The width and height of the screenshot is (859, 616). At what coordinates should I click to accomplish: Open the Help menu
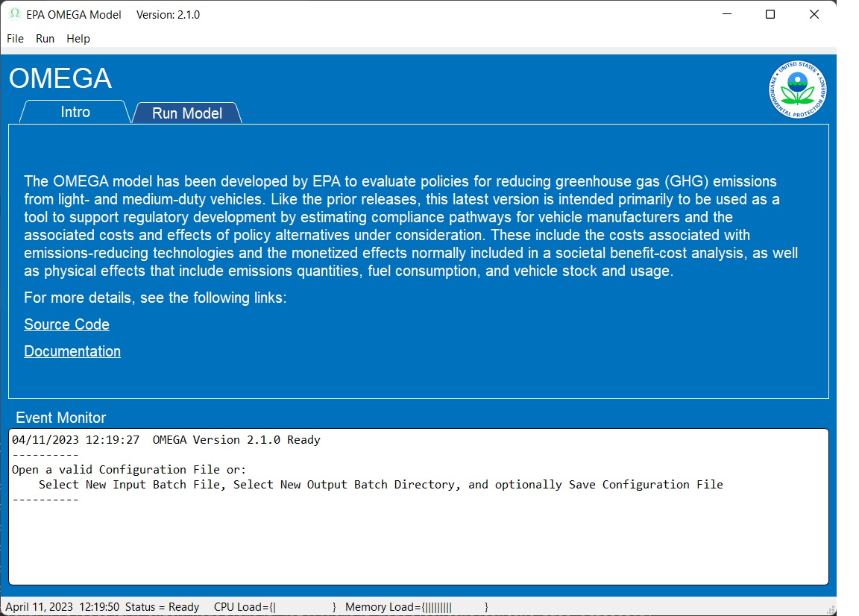[78, 39]
